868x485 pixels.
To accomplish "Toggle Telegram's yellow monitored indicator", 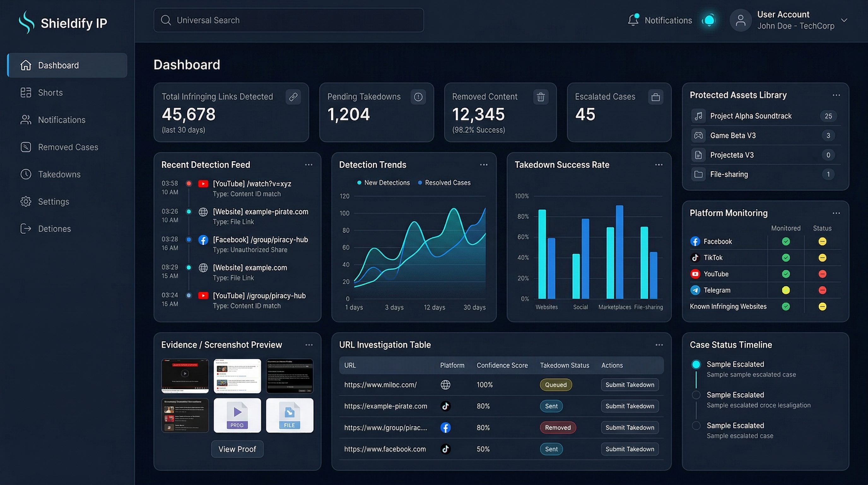I will 786,290.
